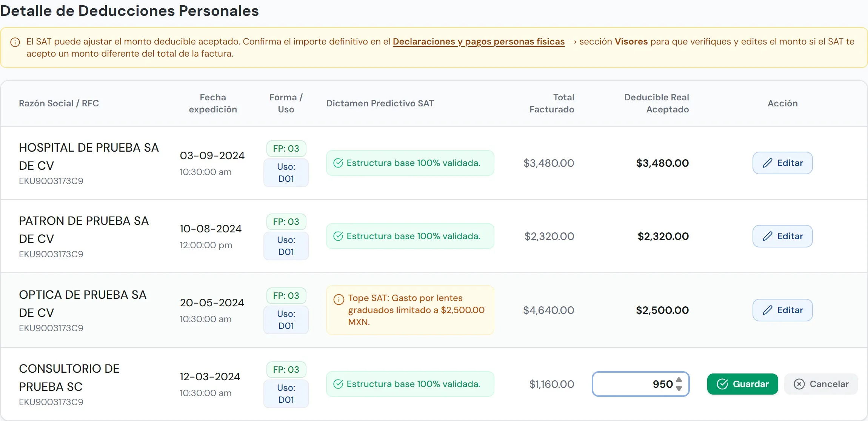This screenshot has width=868, height=421.
Task: Click the bold word Visores in the notice
Action: tap(631, 41)
